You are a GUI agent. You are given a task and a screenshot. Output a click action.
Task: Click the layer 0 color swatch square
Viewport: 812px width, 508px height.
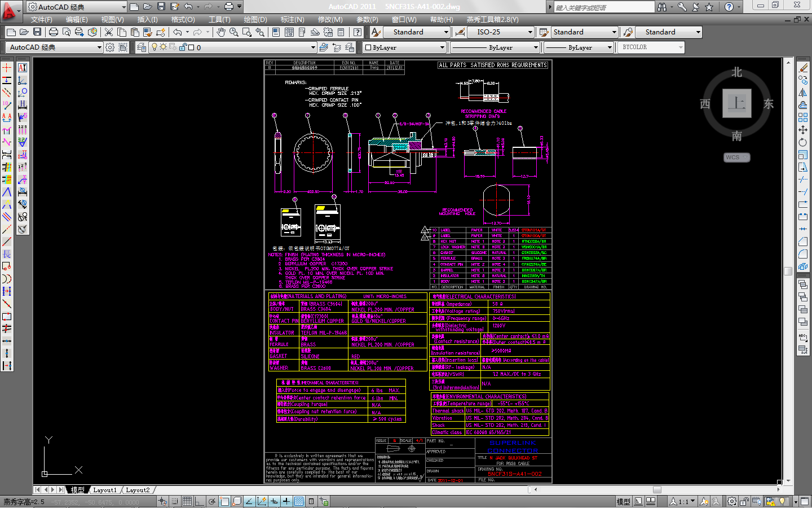(192, 47)
